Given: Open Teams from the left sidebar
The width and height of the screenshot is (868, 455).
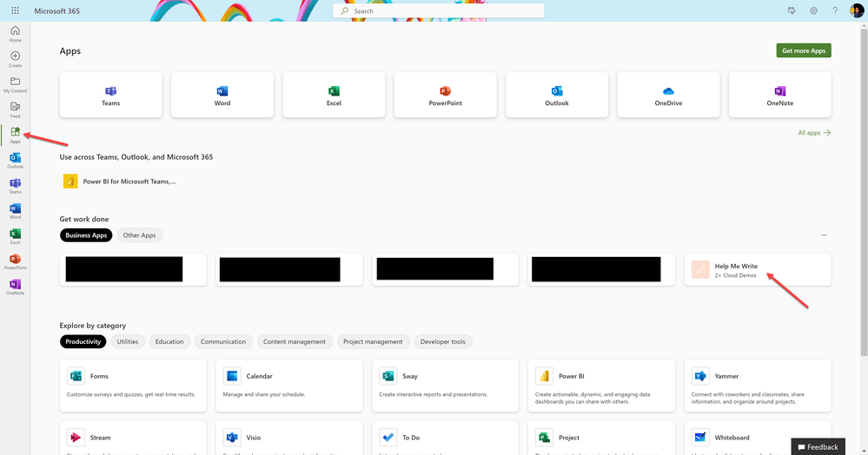Looking at the screenshot, I should tap(15, 186).
